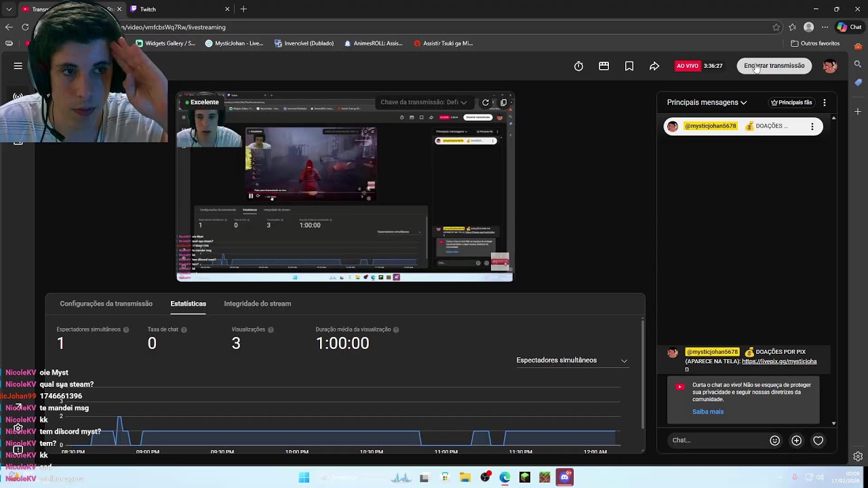Open help for Visualizações
The height and width of the screenshot is (488, 868).
pyautogui.click(x=271, y=329)
